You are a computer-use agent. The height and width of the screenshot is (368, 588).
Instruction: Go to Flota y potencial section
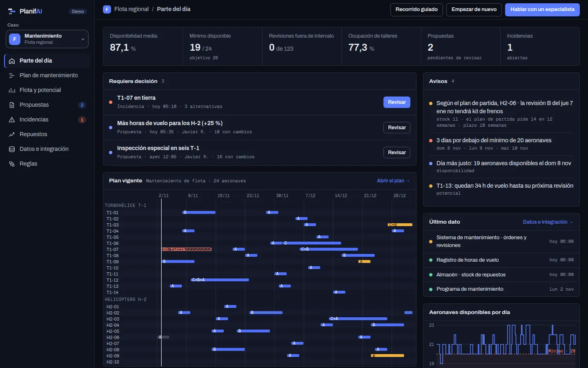[x=47, y=90]
